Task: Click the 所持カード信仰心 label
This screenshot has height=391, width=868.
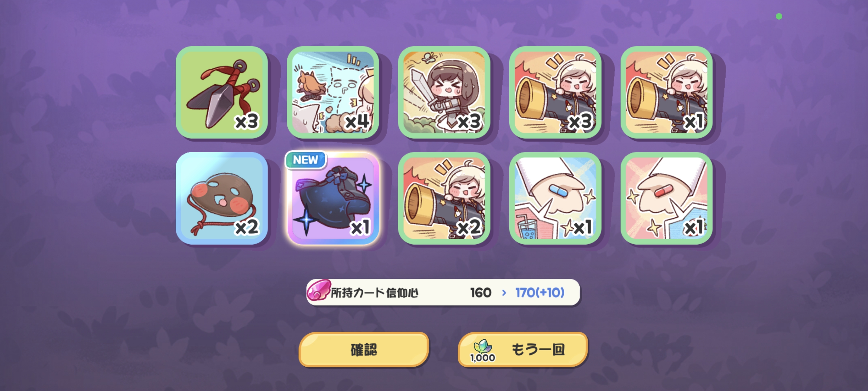Action: 374,293
